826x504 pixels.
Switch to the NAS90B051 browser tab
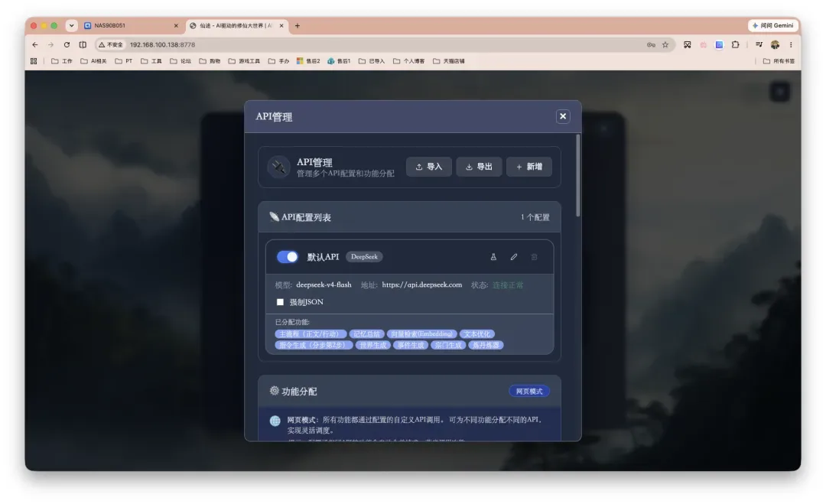[131, 25]
